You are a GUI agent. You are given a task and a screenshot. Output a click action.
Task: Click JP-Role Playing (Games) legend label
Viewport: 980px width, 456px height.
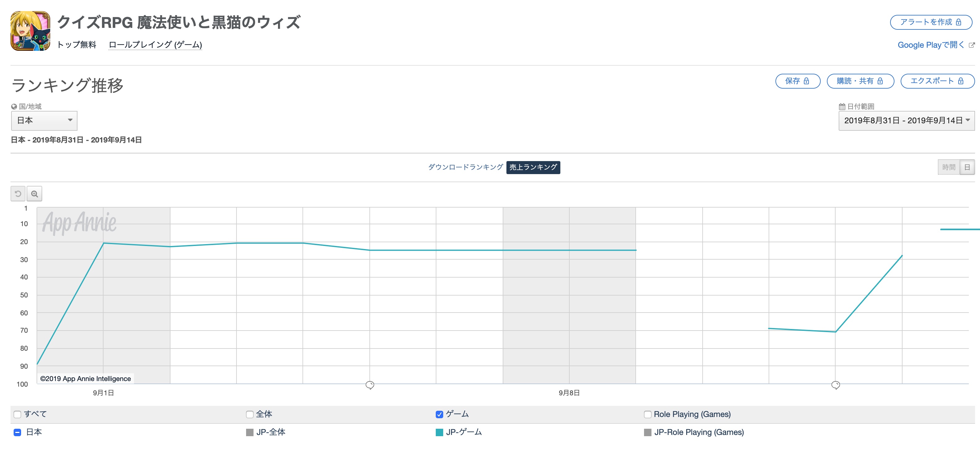coord(699,432)
